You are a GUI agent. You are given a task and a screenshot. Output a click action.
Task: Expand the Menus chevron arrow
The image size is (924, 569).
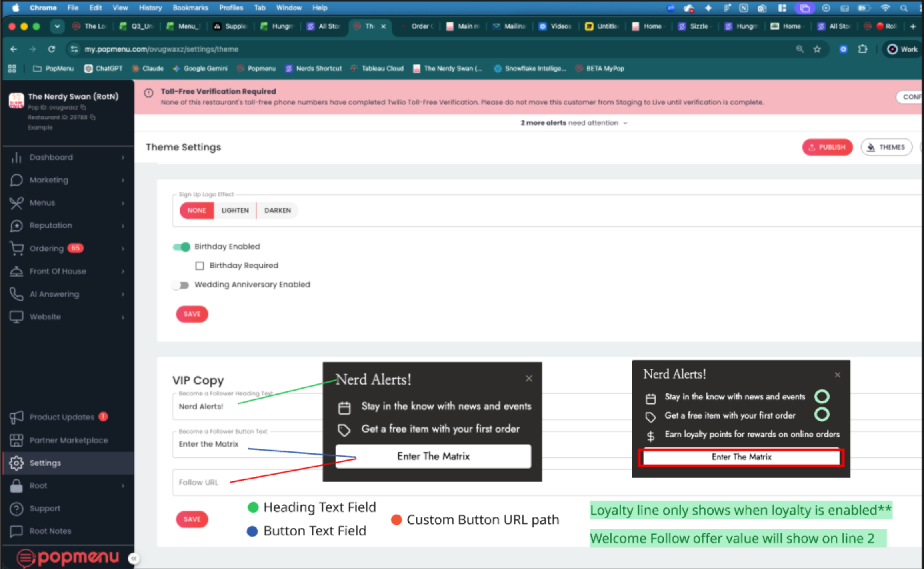(x=123, y=203)
